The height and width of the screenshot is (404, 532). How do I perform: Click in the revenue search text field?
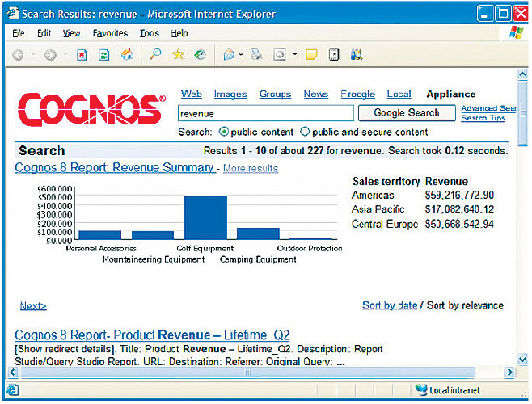click(265, 114)
